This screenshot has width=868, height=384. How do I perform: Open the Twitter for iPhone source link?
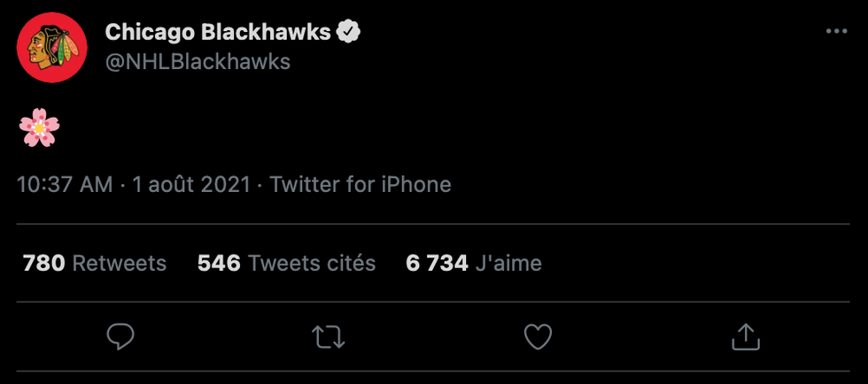tap(360, 185)
